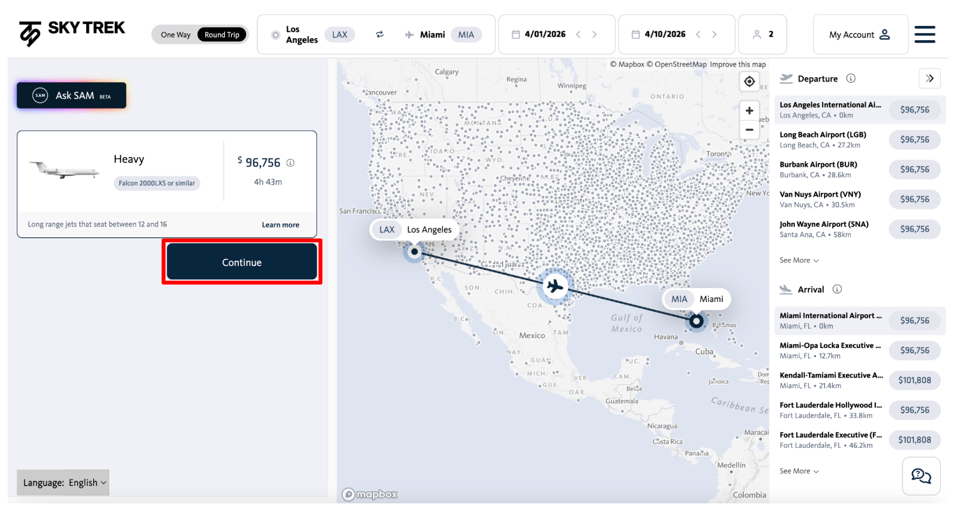Swap origin and destination airports icon

[x=380, y=35]
